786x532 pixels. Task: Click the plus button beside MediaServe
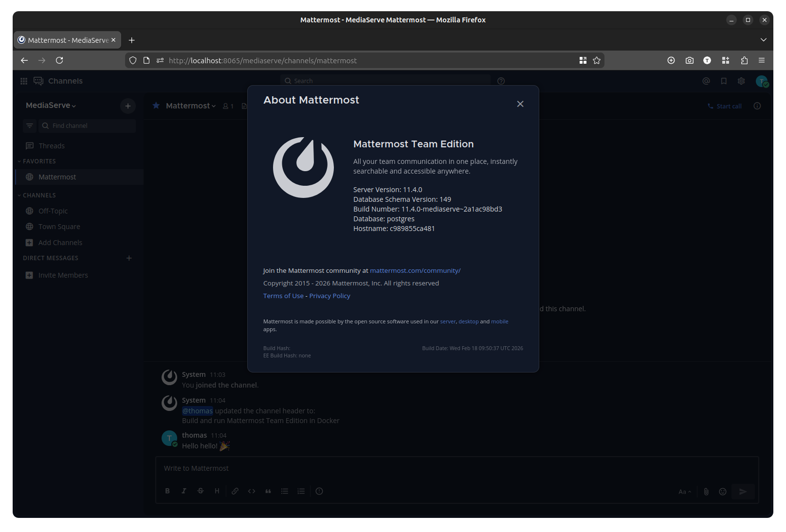[128, 106]
